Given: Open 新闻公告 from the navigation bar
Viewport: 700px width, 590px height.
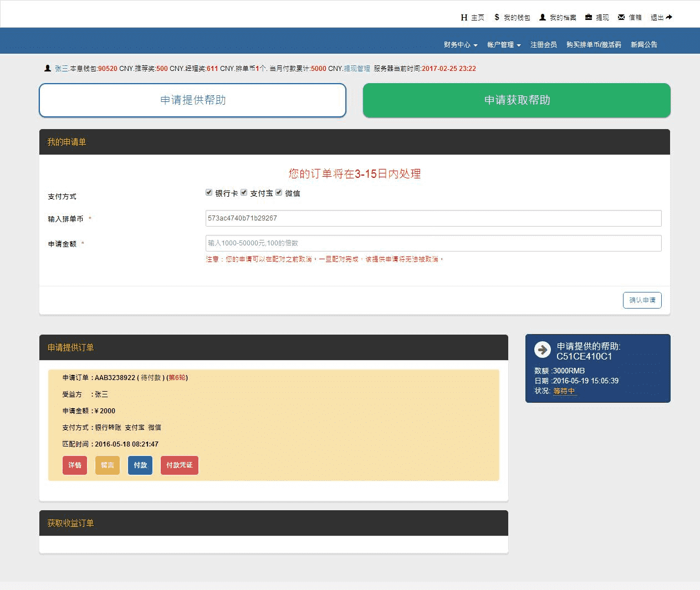Looking at the screenshot, I should coord(643,44).
